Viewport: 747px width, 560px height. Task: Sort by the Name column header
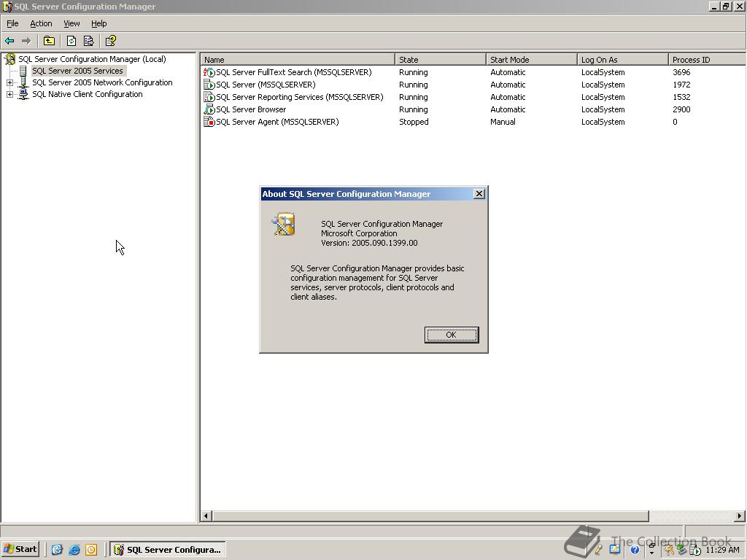(298, 60)
